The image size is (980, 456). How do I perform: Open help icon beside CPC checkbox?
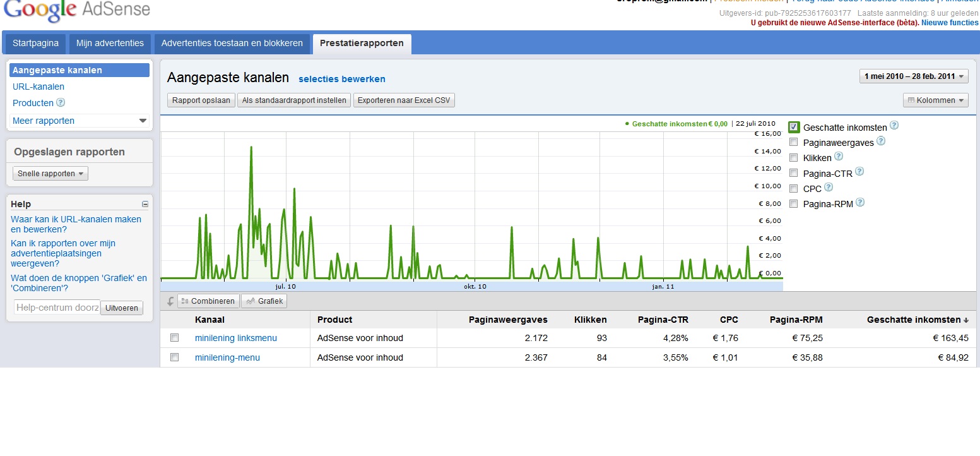point(829,187)
